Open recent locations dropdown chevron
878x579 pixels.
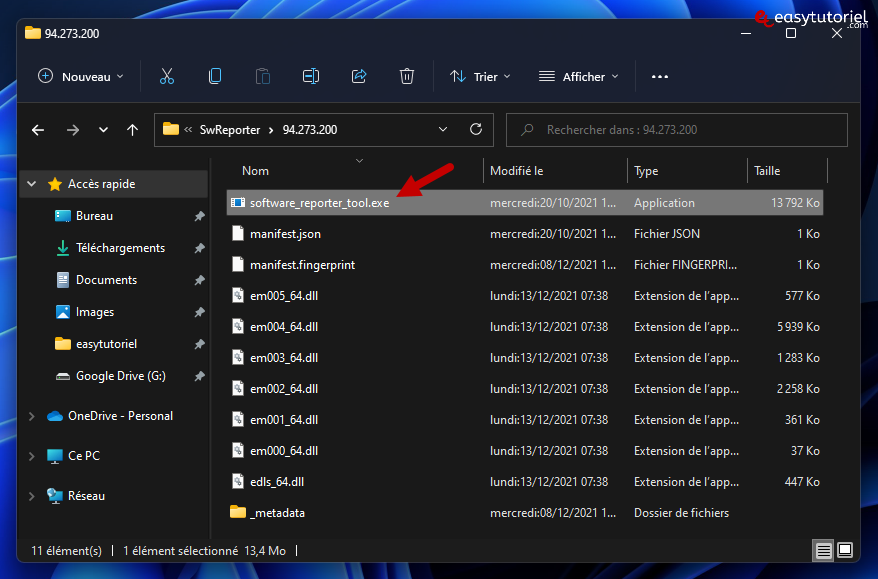click(103, 130)
